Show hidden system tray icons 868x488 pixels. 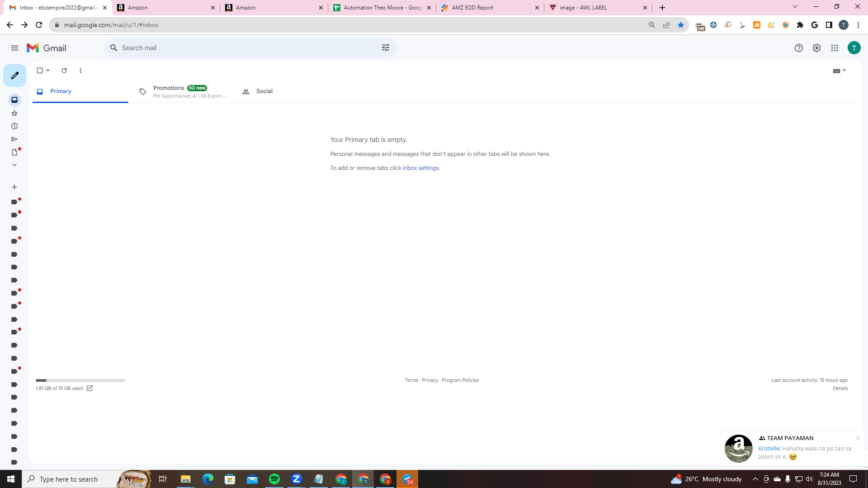755,479
